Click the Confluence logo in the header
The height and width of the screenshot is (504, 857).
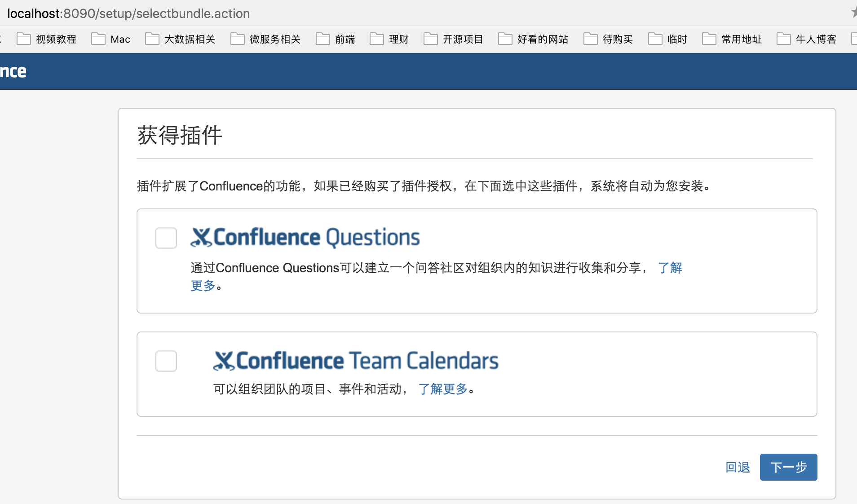13,71
